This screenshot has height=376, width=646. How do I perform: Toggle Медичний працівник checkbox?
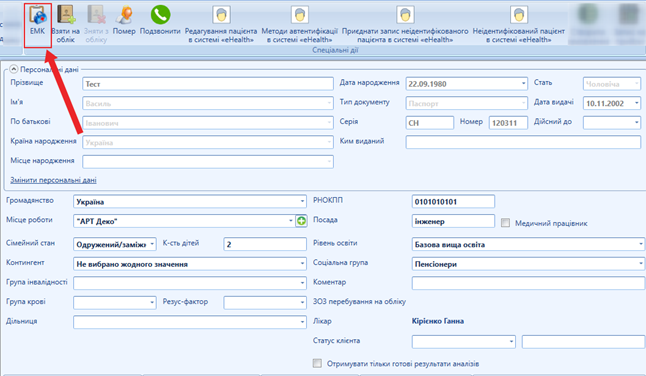(505, 223)
